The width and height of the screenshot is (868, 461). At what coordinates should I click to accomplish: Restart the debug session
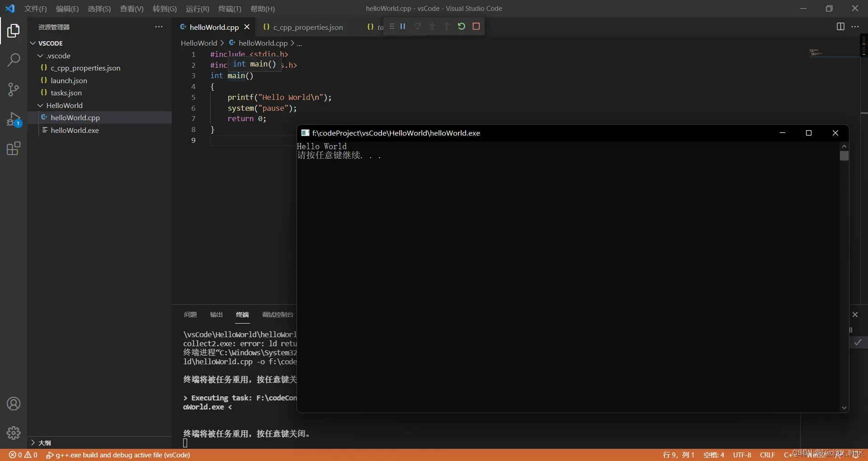tap(461, 26)
